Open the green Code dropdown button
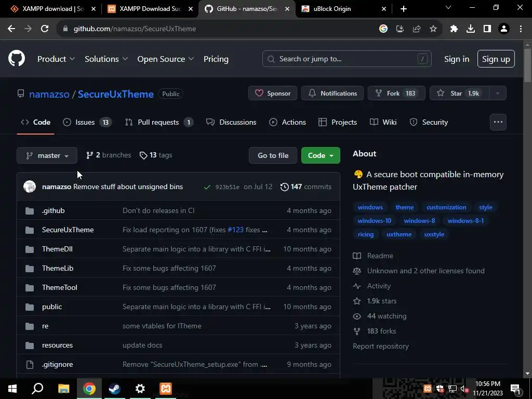 point(321,155)
